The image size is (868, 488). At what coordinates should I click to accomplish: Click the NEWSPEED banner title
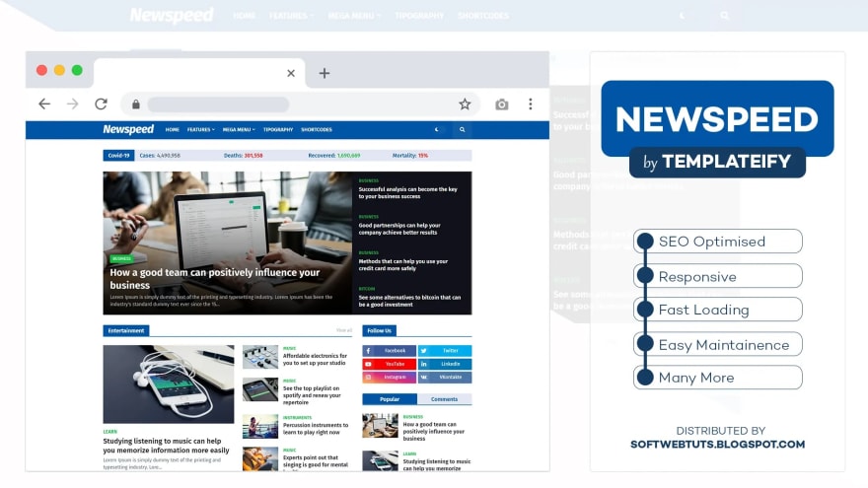(x=717, y=119)
